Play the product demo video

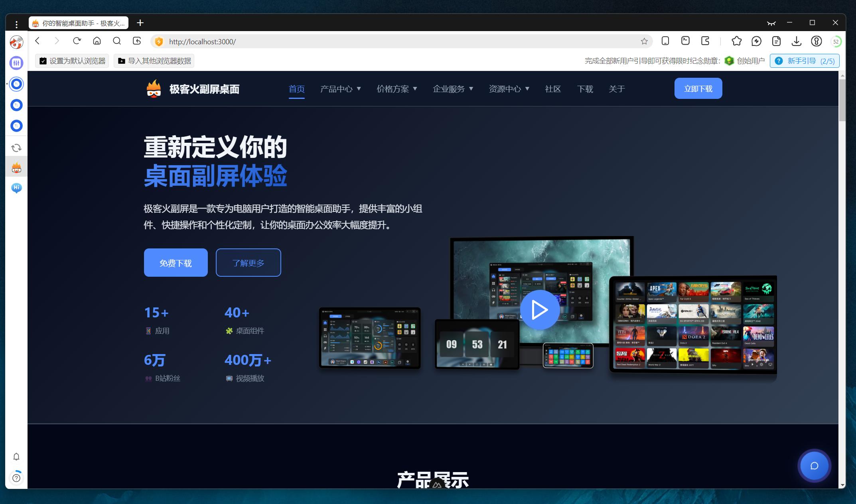(x=539, y=309)
